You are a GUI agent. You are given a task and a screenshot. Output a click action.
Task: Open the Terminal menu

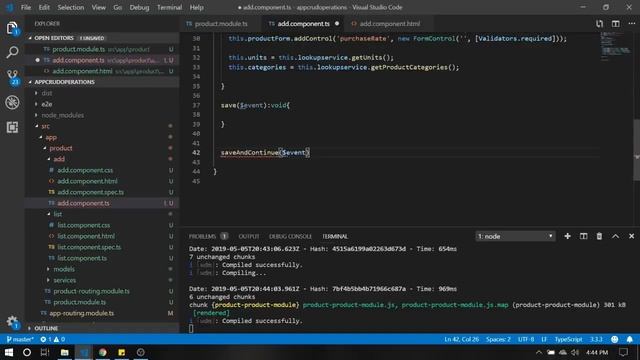(x=169, y=7)
